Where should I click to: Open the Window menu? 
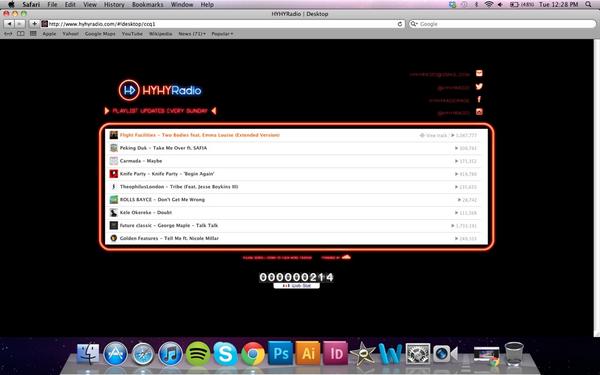click(x=182, y=5)
